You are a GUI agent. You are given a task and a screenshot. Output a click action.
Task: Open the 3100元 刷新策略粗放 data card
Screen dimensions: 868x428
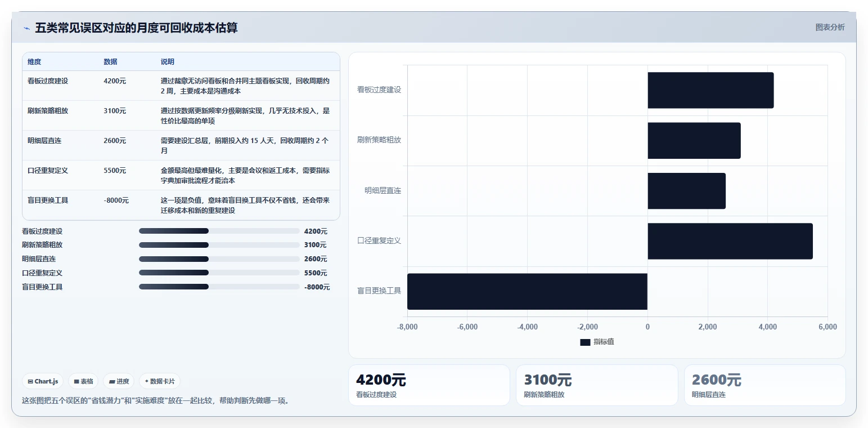click(x=597, y=385)
